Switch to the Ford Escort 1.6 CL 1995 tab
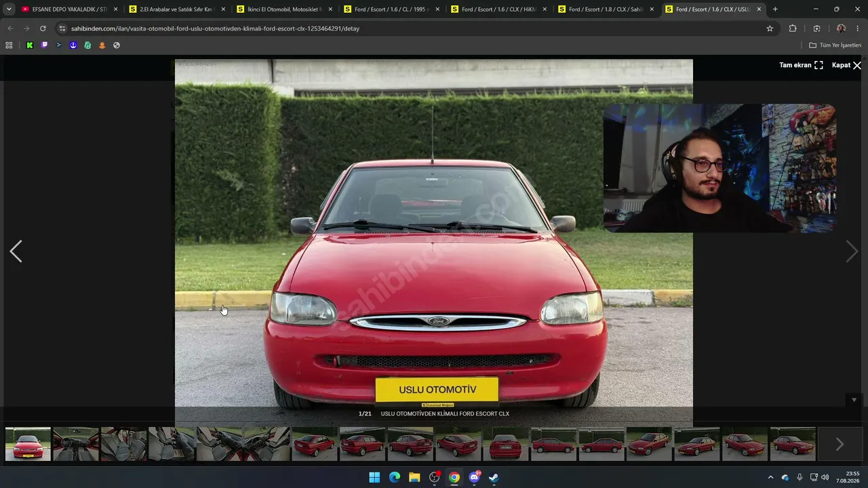This screenshot has width=868, height=488. coord(391,9)
